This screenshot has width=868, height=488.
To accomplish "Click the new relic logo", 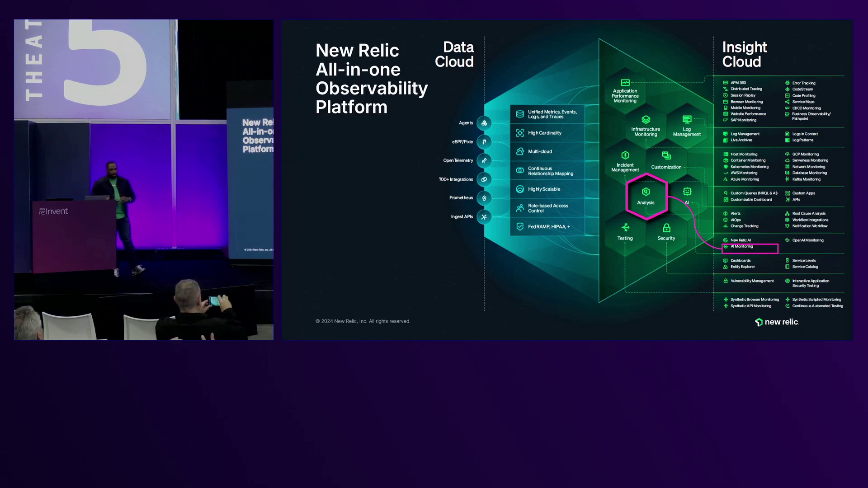I will click(x=777, y=322).
